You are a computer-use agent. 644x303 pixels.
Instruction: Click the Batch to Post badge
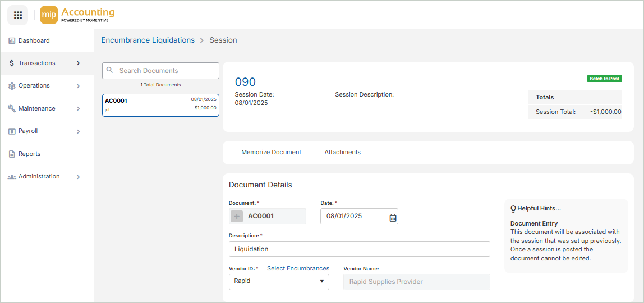(604, 79)
